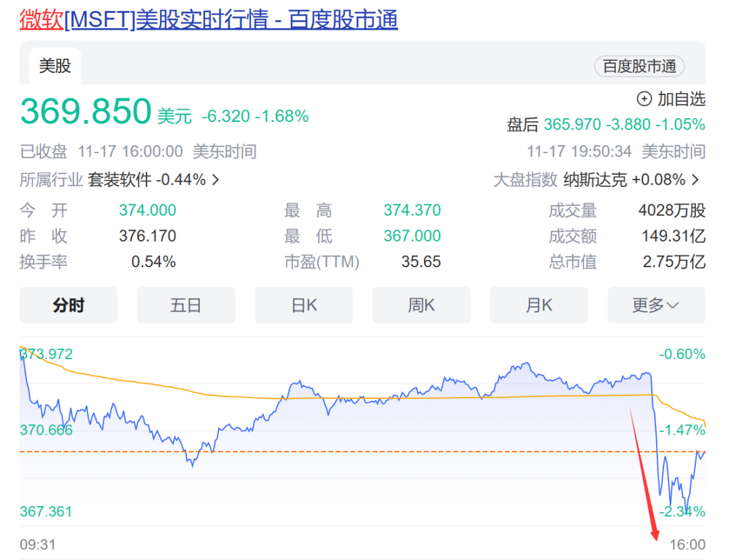The image size is (729, 560).
Task: Expand 纳斯达克 index chevron arrow
Action: point(695,179)
